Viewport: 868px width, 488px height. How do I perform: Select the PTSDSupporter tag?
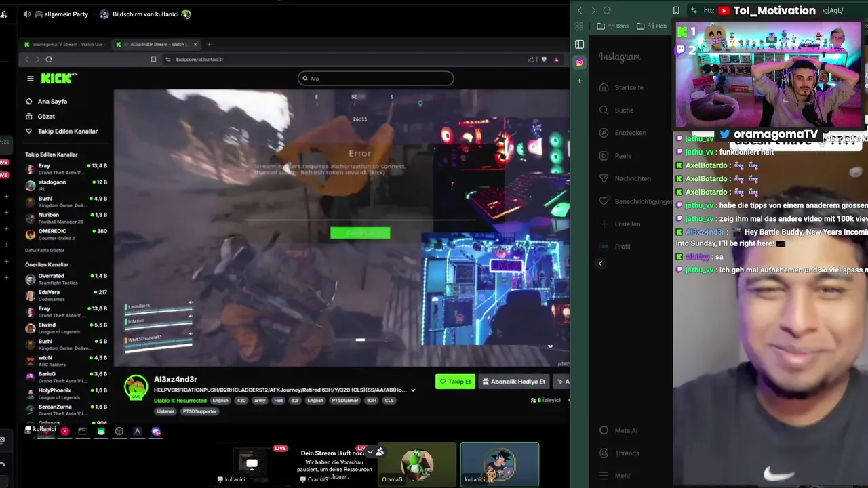click(x=199, y=411)
